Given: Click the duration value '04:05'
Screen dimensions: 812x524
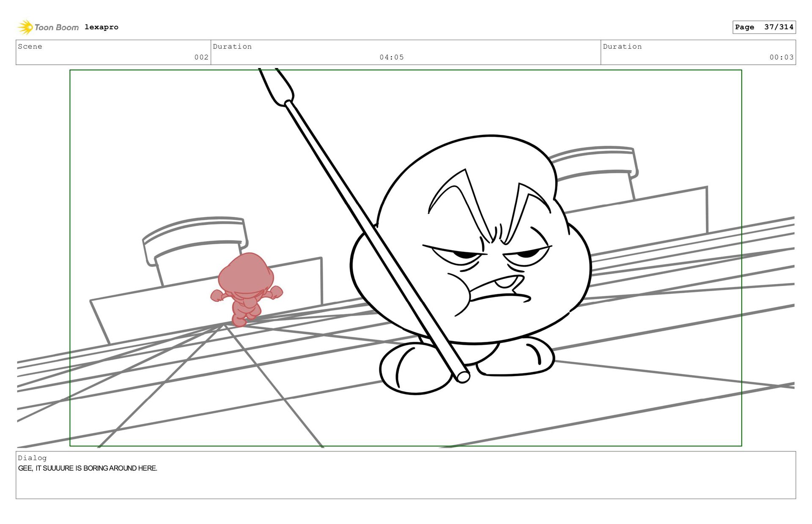Looking at the screenshot, I should pyautogui.click(x=392, y=57).
